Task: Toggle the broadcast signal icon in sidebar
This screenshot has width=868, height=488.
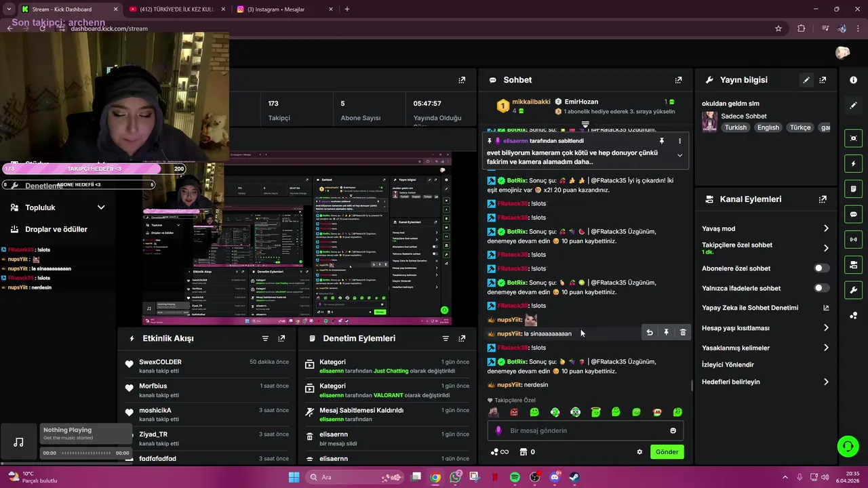Action: click(853, 239)
